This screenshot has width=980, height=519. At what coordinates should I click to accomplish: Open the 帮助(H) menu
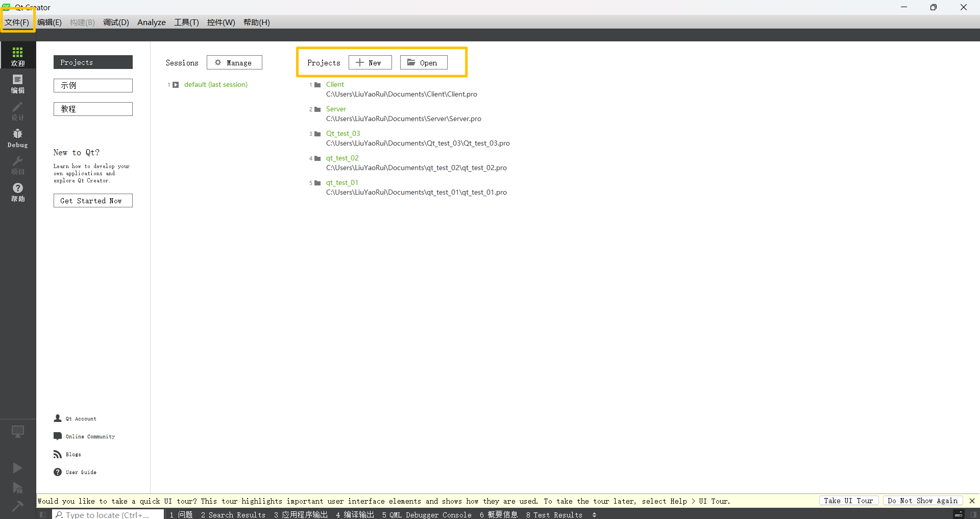(256, 22)
